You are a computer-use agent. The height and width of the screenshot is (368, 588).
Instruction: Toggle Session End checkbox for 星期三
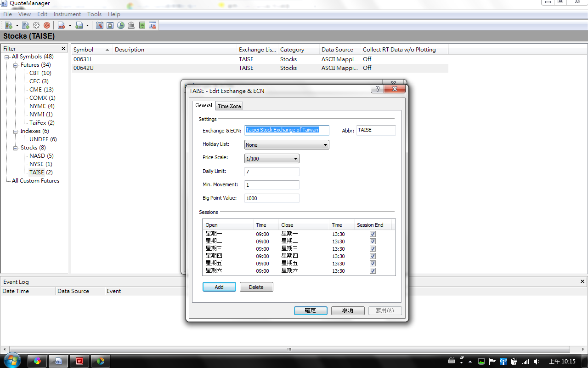tap(373, 249)
